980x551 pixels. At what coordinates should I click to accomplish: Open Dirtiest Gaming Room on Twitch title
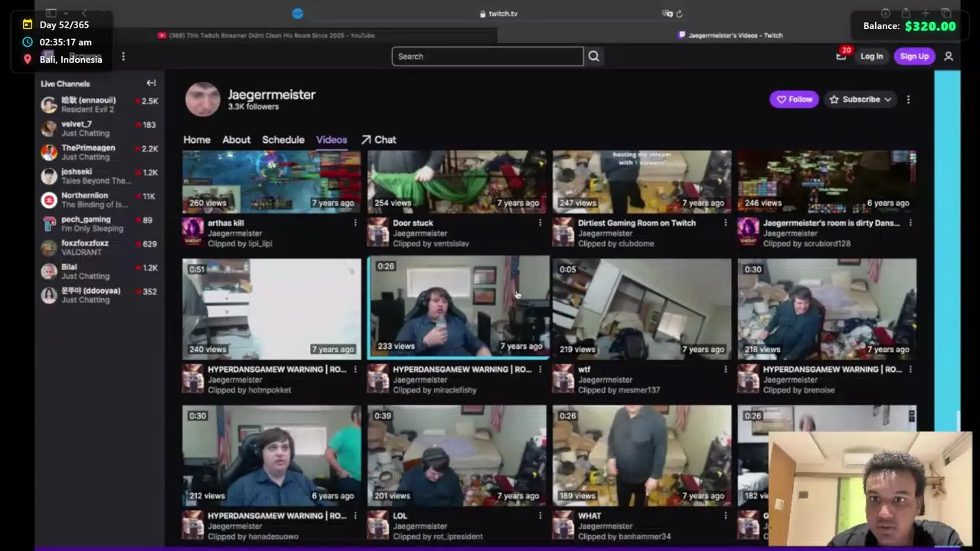637,223
